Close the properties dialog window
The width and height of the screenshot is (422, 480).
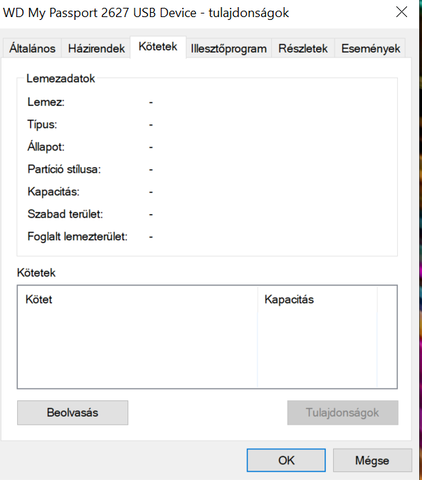point(401,12)
